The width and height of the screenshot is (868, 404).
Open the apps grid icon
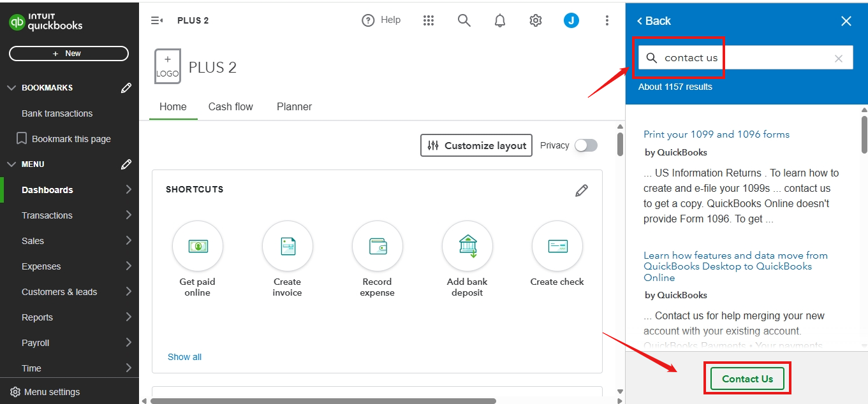click(429, 20)
